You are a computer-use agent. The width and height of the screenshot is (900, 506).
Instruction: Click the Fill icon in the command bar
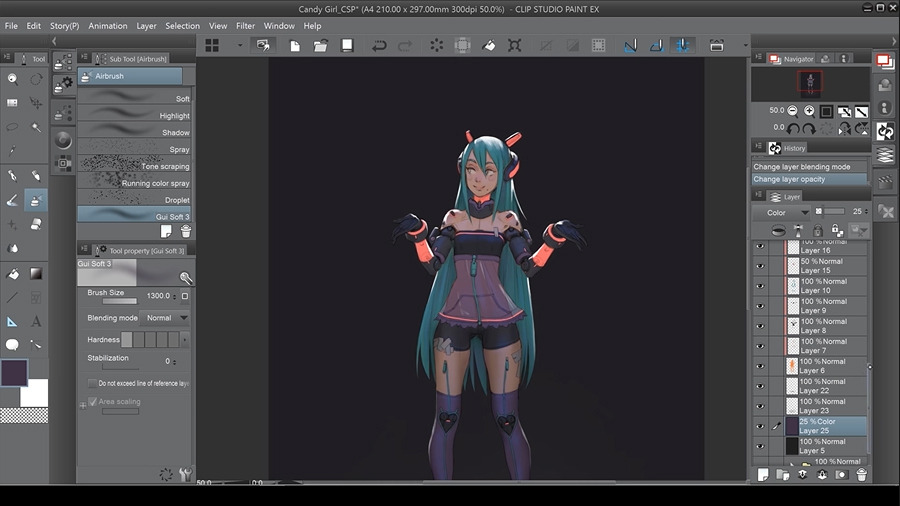pos(488,46)
